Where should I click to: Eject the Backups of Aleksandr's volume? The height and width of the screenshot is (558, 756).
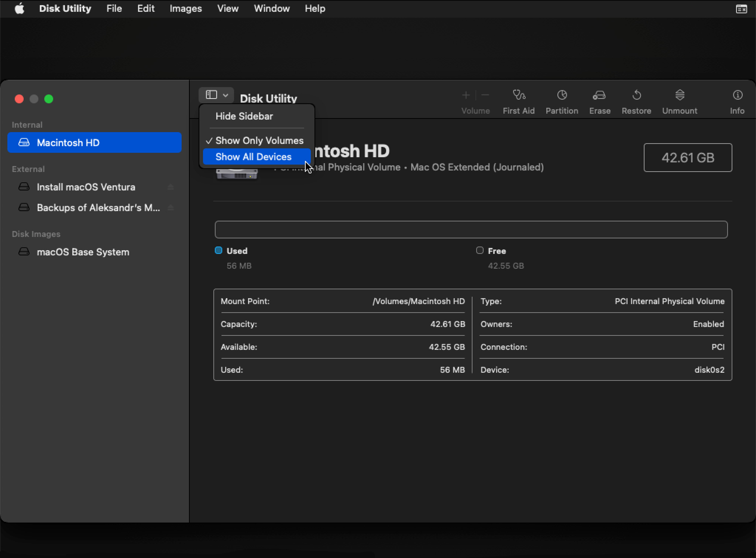[x=171, y=208]
